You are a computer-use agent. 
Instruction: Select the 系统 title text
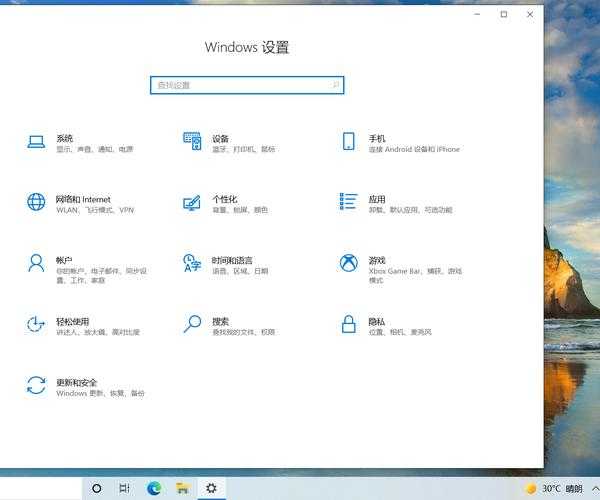pyautogui.click(x=64, y=138)
